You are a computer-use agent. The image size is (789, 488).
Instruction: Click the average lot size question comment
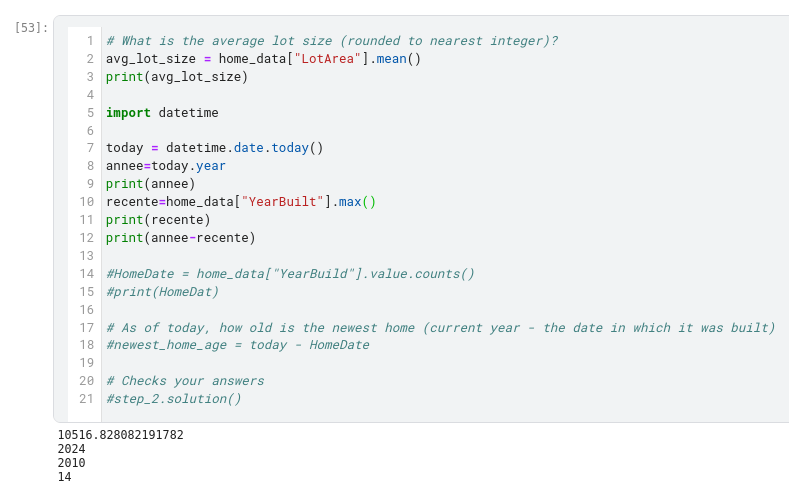332,41
